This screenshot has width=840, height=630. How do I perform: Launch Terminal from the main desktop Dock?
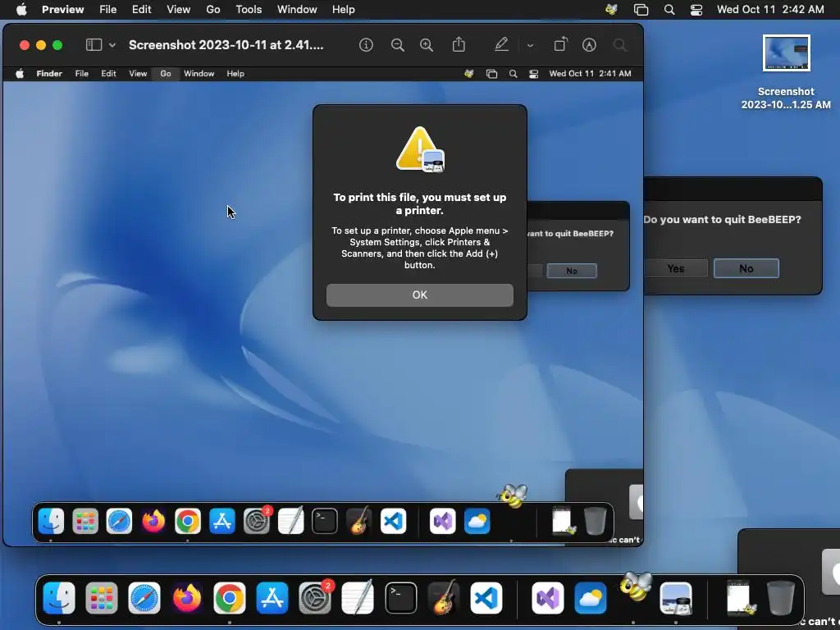pyautogui.click(x=400, y=598)
